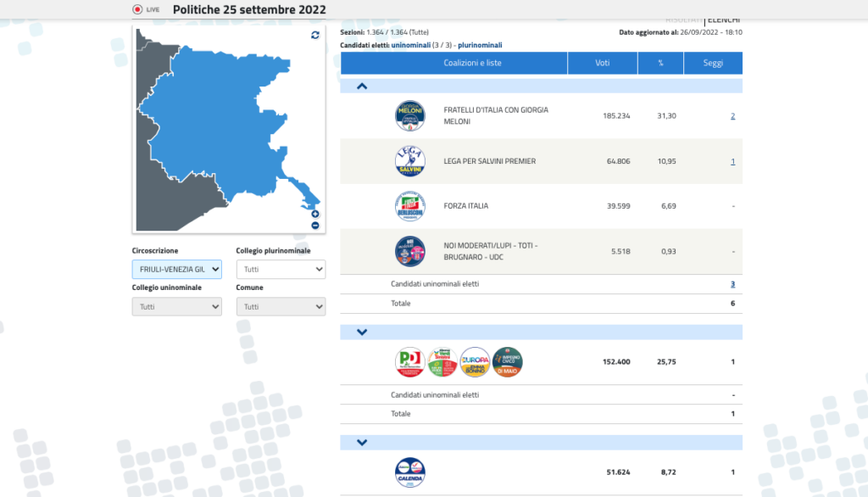The height and width of the screenshot is (497, 868).
Task: Click the Azione Calenda party logo
Action: coord(409,472)
